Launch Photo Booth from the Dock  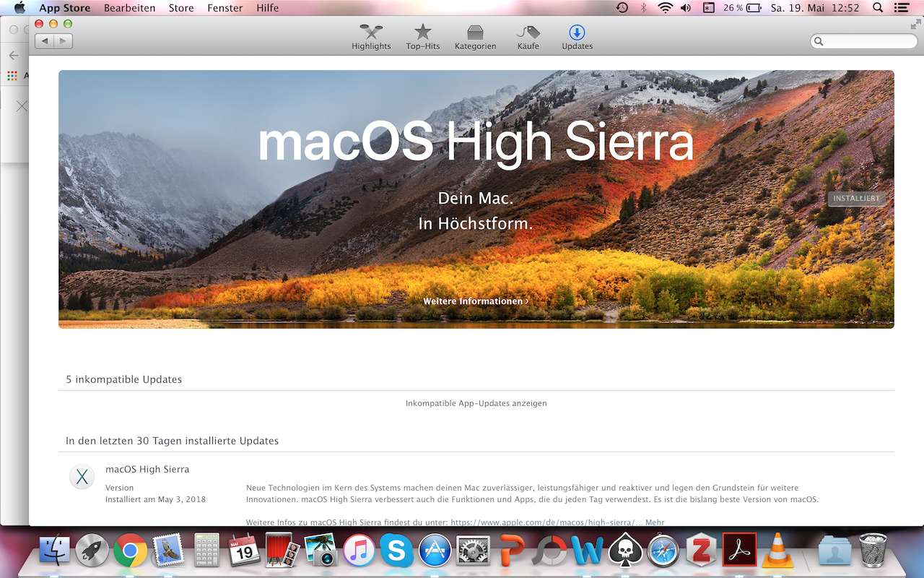[x=282, y=551]
